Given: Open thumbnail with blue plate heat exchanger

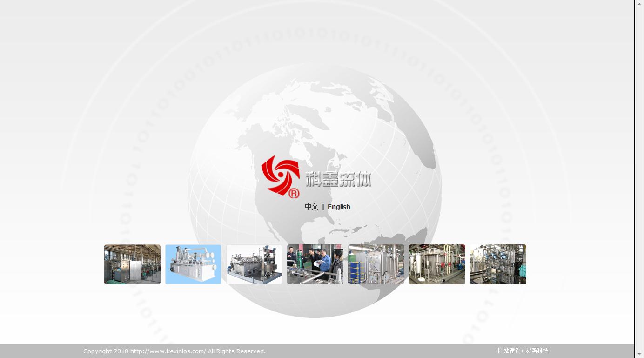Looking at the screenshot, I should (x=376, y=264).
